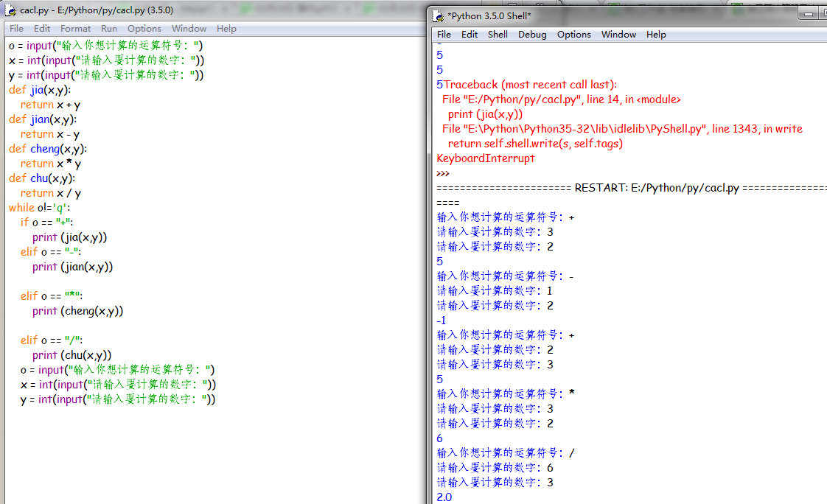Open the Options menu in Python Shell

(x=573, y=35)
